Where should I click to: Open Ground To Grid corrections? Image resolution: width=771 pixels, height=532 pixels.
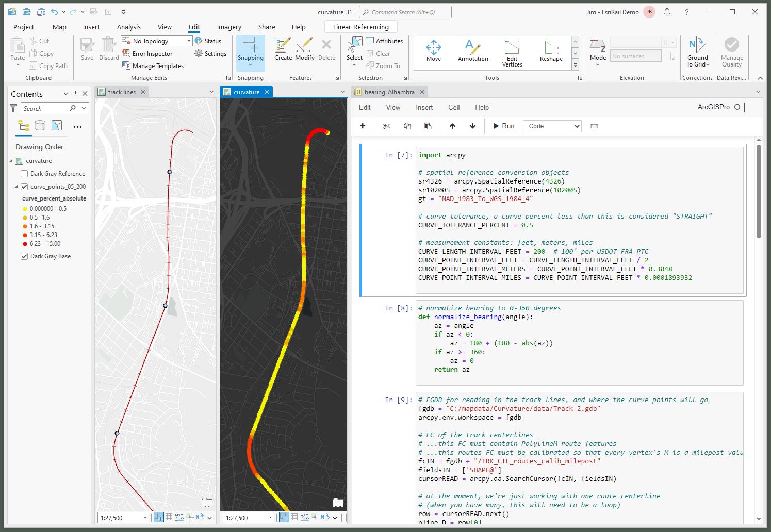click(x=697, y=52)
